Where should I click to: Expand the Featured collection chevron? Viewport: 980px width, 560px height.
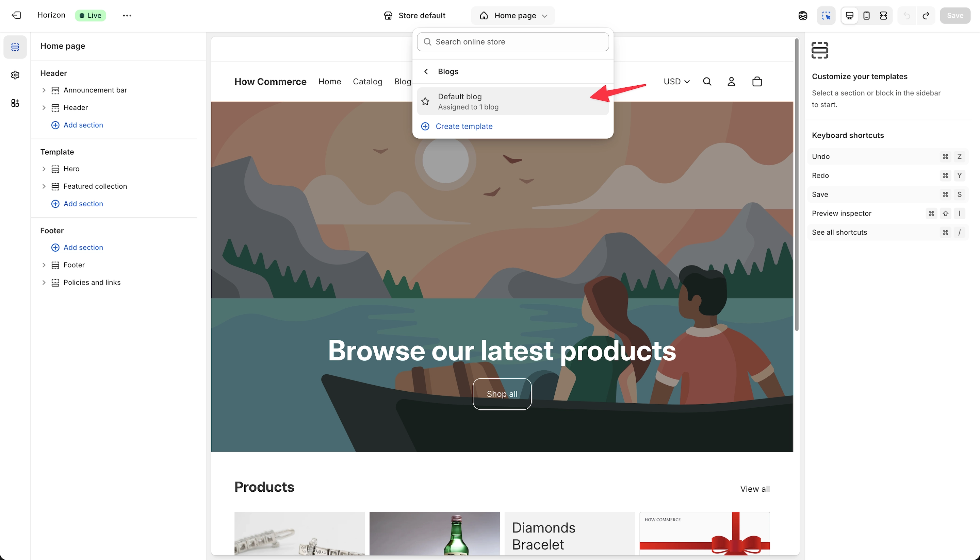coord(44,186)
